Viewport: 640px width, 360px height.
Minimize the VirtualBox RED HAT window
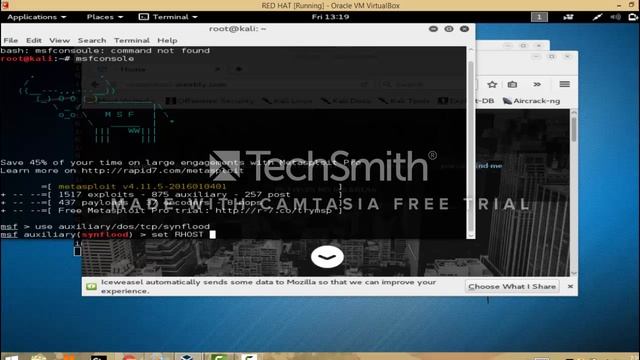[619, 5]
